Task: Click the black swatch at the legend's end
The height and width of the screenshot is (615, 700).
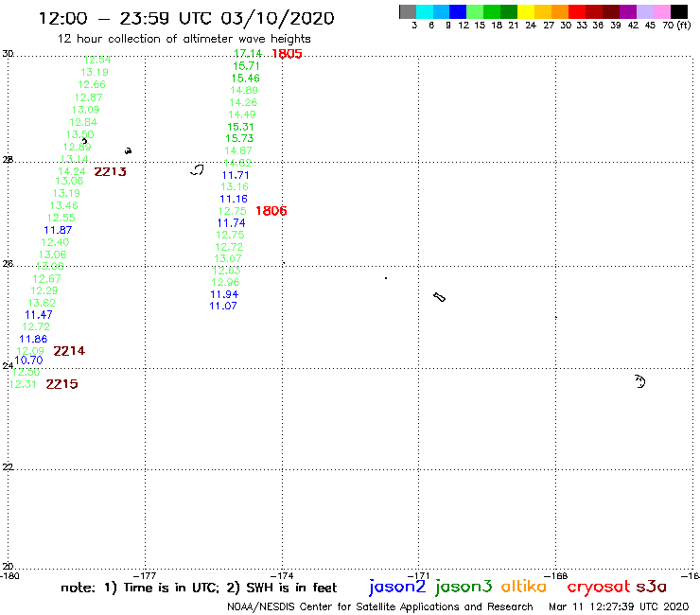Action: coord(679,11)
